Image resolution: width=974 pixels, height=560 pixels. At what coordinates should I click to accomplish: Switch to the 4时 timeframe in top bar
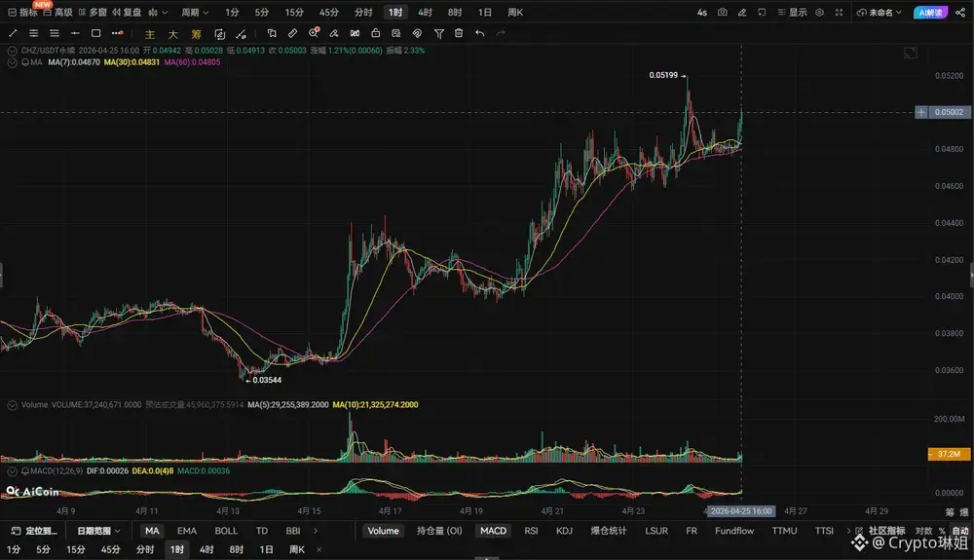(x=425, y=13)
